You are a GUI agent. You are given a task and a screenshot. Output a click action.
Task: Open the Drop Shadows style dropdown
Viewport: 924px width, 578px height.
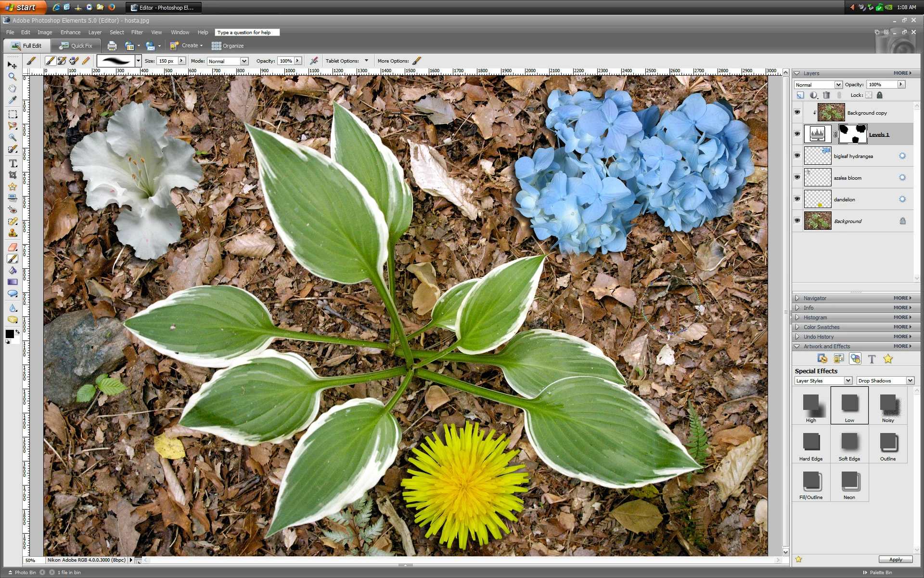(x=910, y=381)
